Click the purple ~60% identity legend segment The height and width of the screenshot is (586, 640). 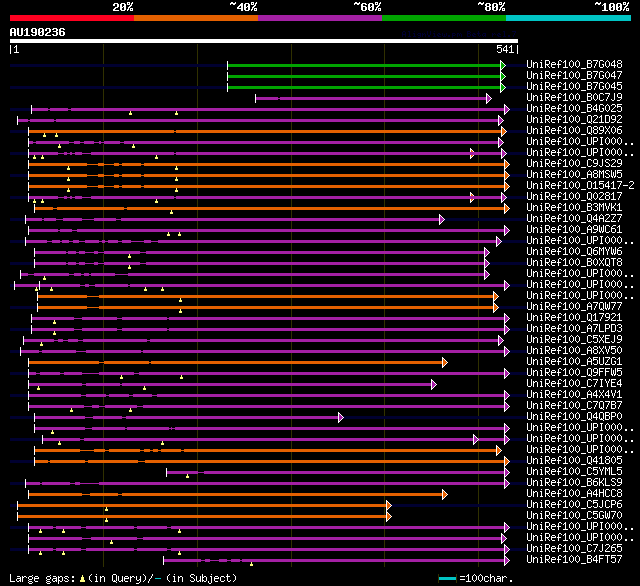[x=320, y=18]
